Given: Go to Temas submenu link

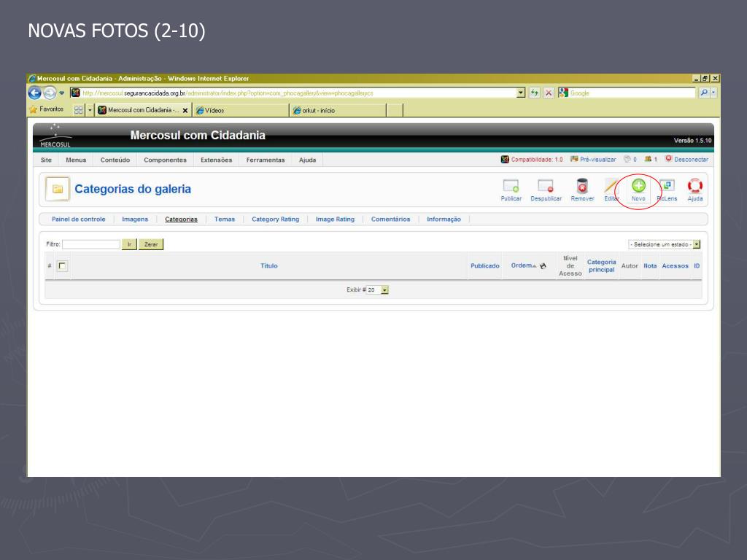Looking at the screenshot, I should click(x=225, y=219).
